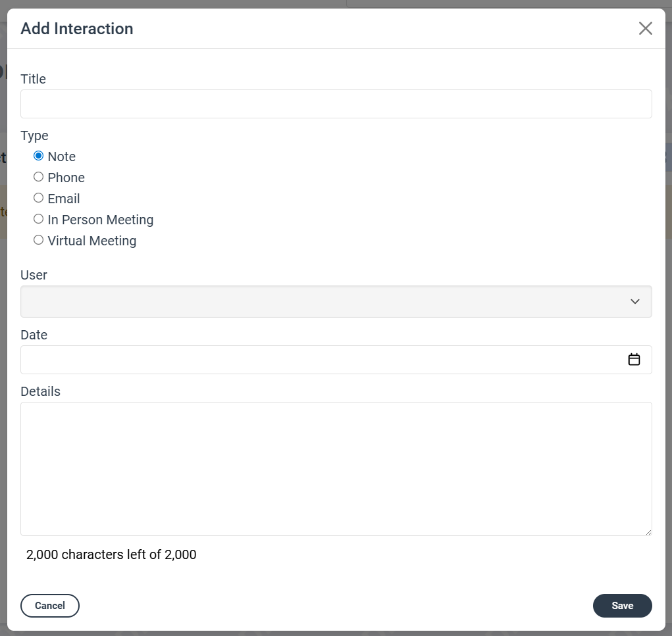Viewport: 672px width, 636px height.
Task: Cancel the interaction form
Action: click(50, 606)
